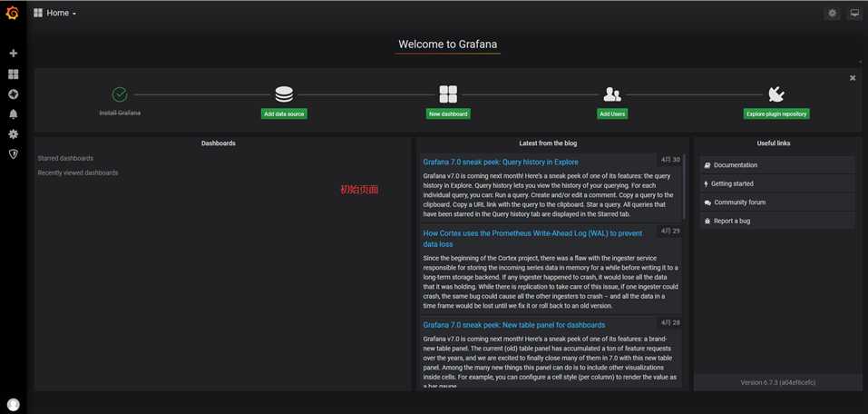Open the Server Admin shield icon
This screenshot has width=868, height=414.
point(14,154)
